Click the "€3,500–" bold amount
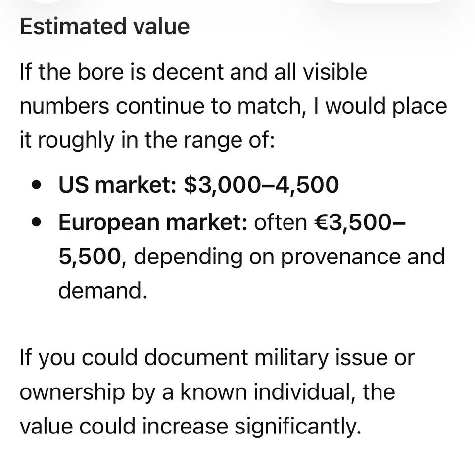The height and width of the screenshot is (476, 475). [x=360, y=222]
